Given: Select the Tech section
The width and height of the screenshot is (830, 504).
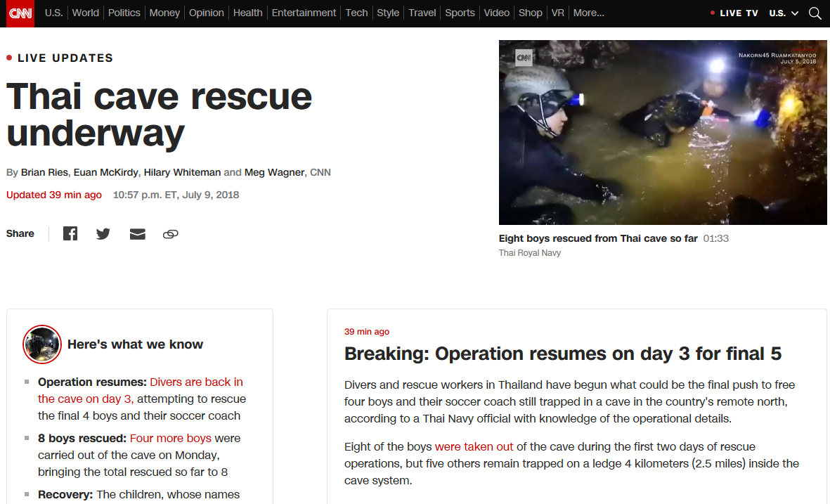Looking at the screenshot, I should coord(356,13).
